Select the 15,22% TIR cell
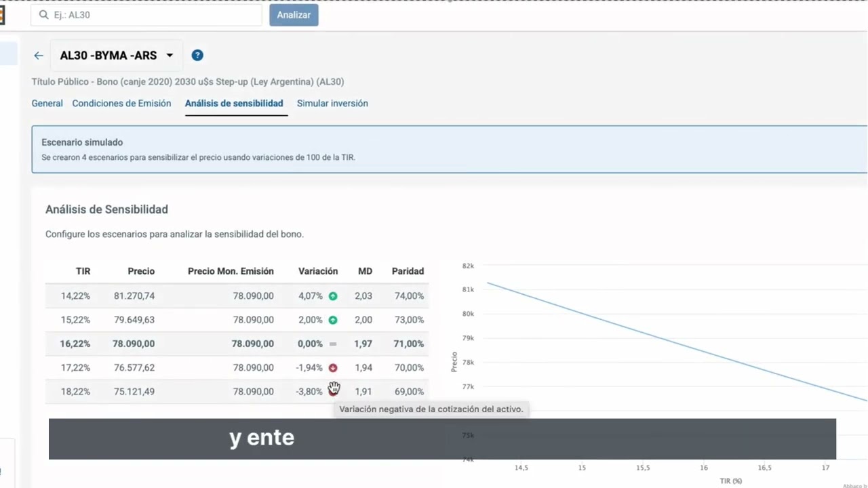The image size is (868, 488). click(x=75, y=320)
